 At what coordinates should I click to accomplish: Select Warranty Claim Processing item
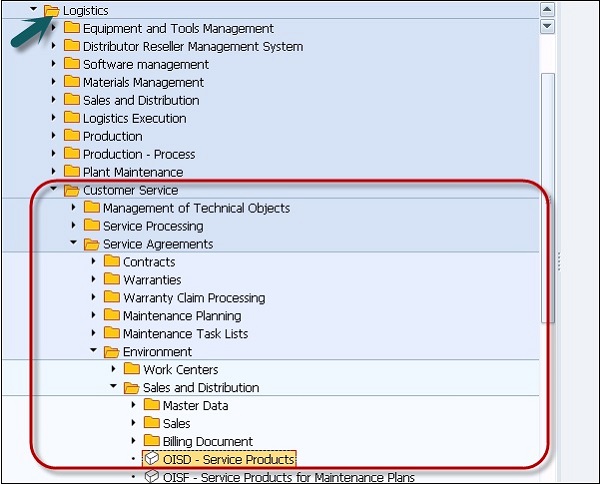pos(193,298)
